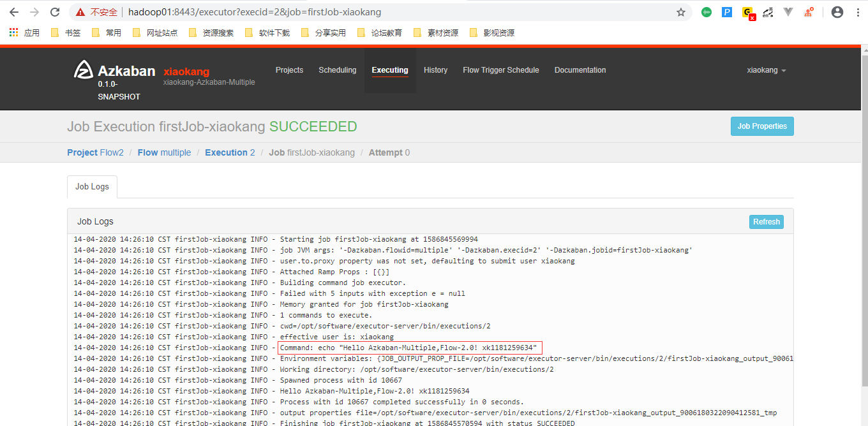Bookmark this page with the star icon

(681, 12)
